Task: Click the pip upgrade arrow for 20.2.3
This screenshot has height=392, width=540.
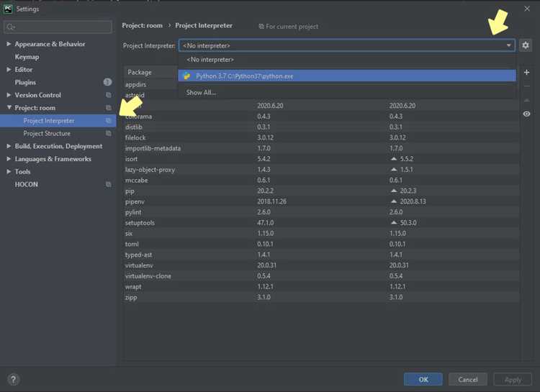Action: coord(394,191)
